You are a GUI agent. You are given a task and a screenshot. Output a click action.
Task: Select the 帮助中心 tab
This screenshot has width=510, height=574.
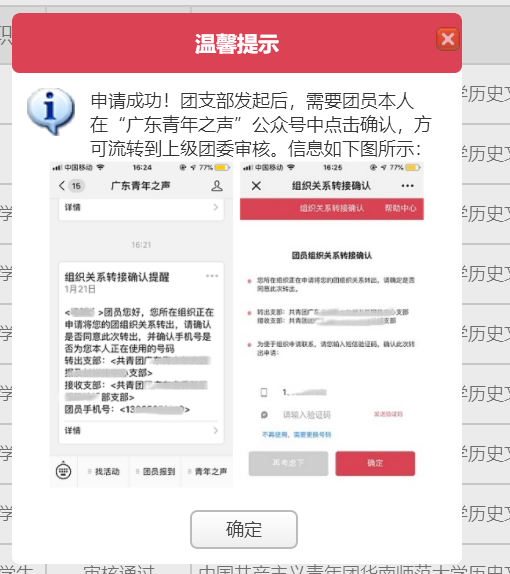pyautogui.click(x=400, y=208)
